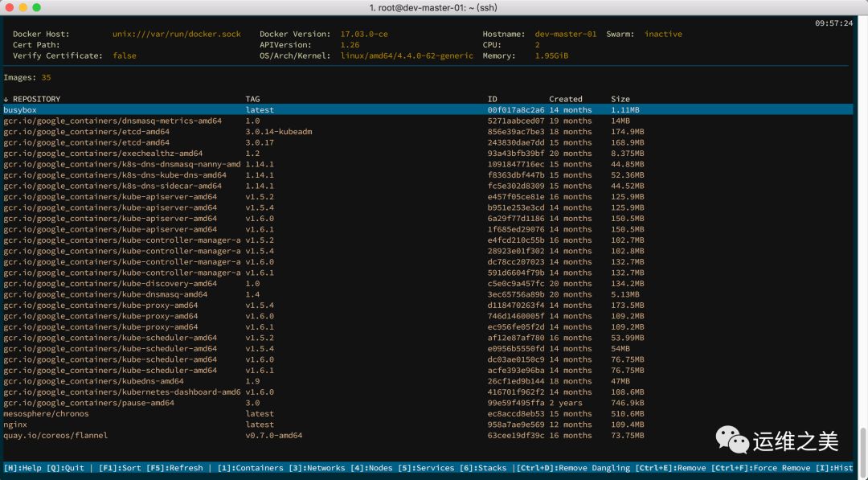
Task: Click image ID ec956fe05f2d
Action: click(x=516, y=326)
